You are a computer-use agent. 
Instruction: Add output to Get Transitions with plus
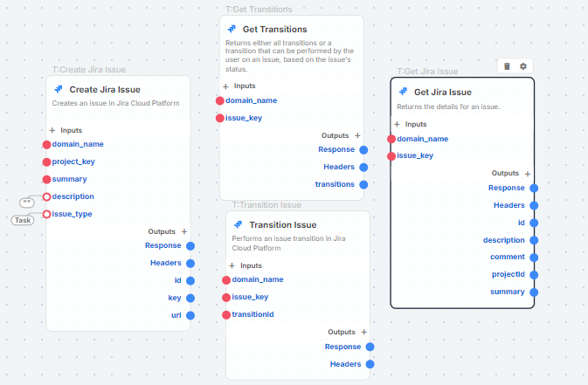pyautogui.click(x=357, y=135)
